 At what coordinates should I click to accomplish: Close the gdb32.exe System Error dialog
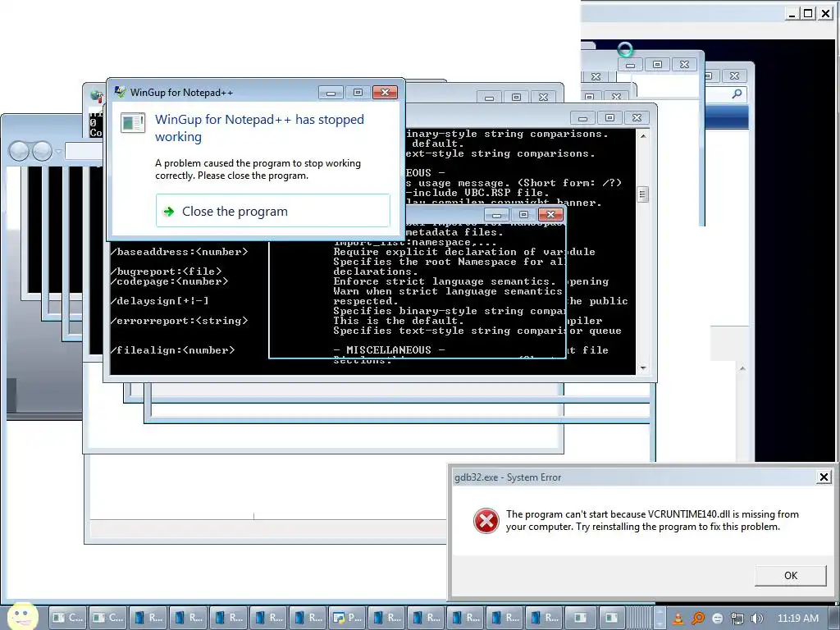click(x=824, y=477)
